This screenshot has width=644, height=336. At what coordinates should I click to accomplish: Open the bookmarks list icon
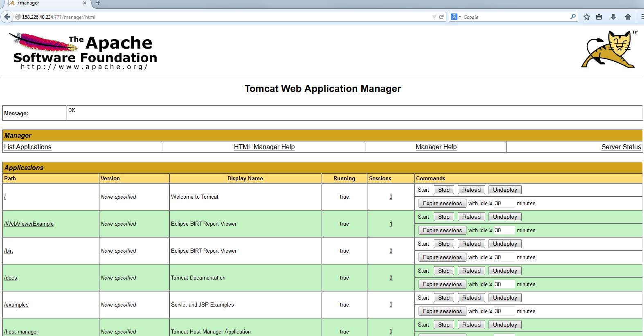599,17
